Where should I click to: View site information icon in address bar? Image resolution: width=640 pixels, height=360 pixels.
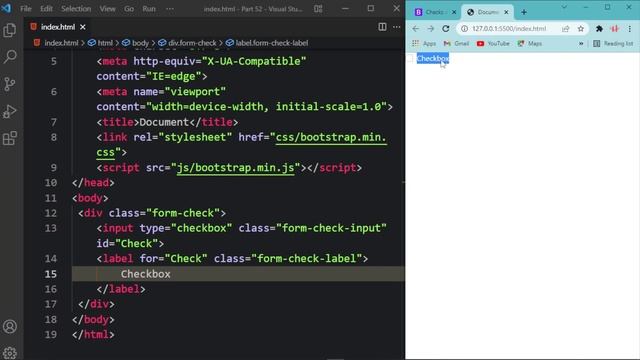[464, 29]
